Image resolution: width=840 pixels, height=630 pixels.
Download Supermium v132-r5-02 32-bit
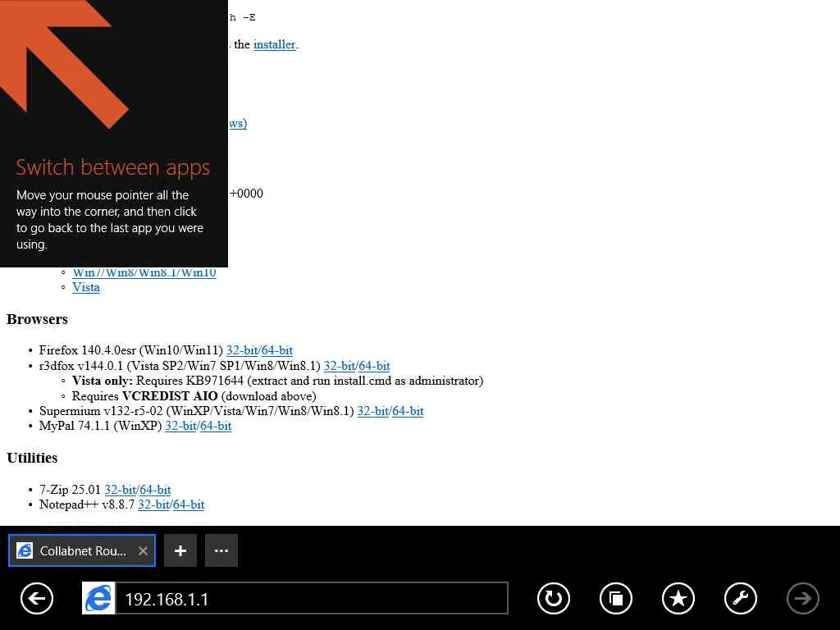tap(373, 411)
